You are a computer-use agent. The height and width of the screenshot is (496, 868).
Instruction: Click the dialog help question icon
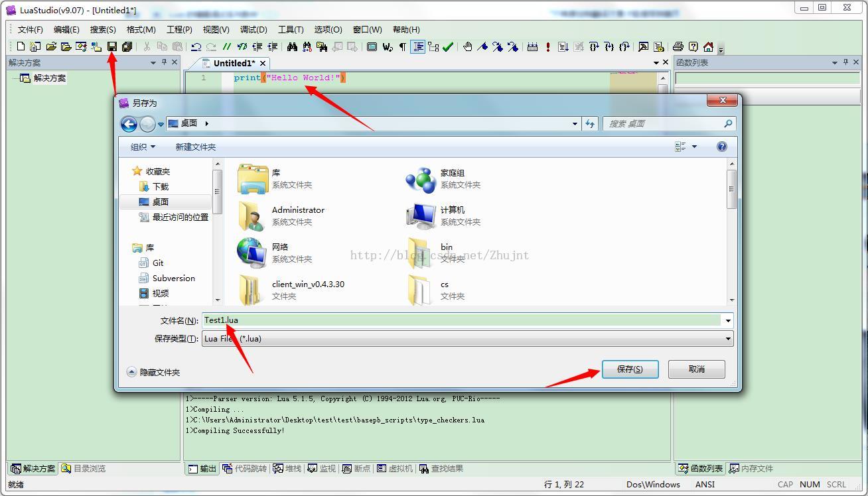pos(722,147)
